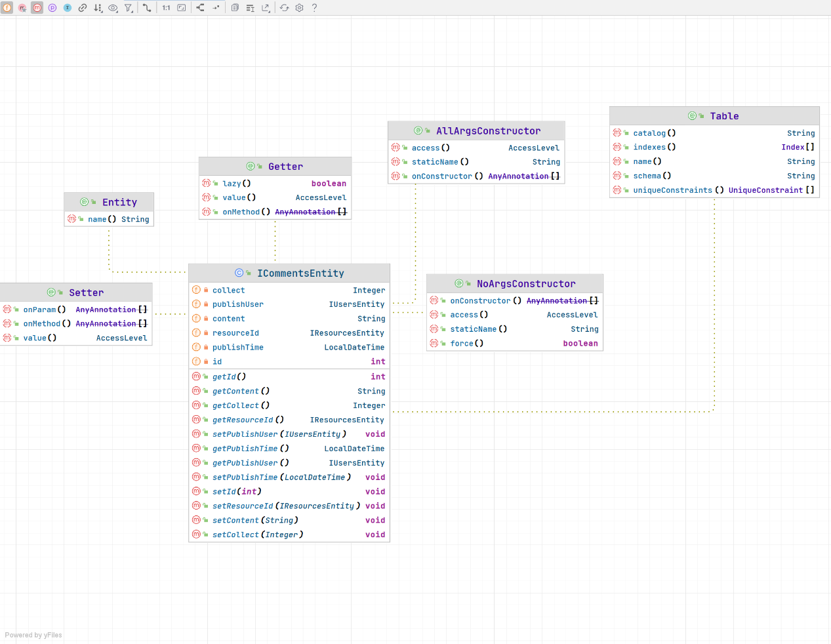
Task: Open the sort order dropdown
Action: pos(98,8)
